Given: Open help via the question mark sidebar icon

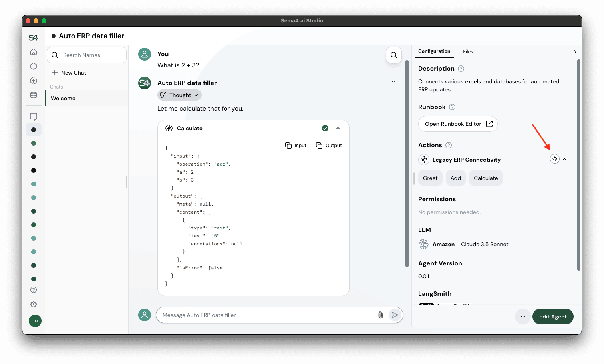Looking at the screenshot, I should click(x=34, y=290).
